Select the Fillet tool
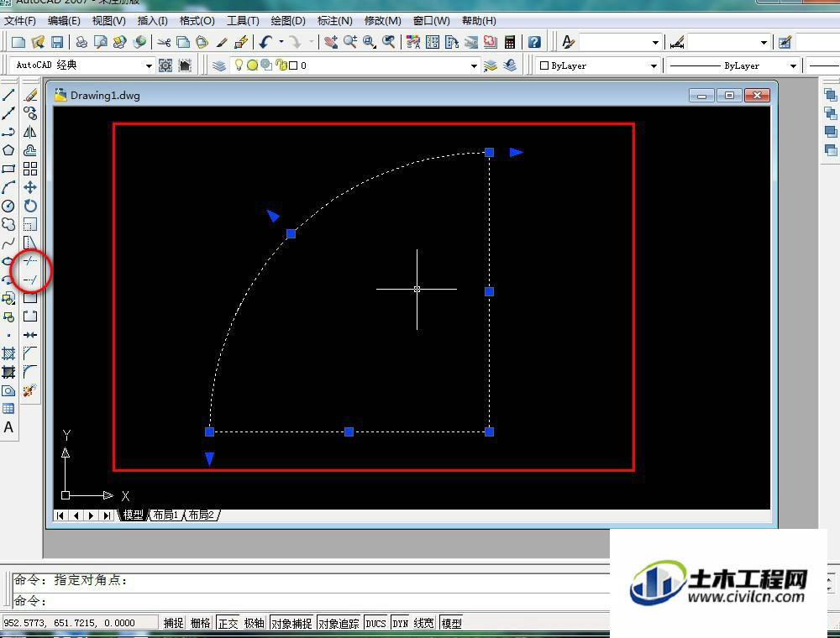This screenshot has height=638, width=840. point(30,372)
